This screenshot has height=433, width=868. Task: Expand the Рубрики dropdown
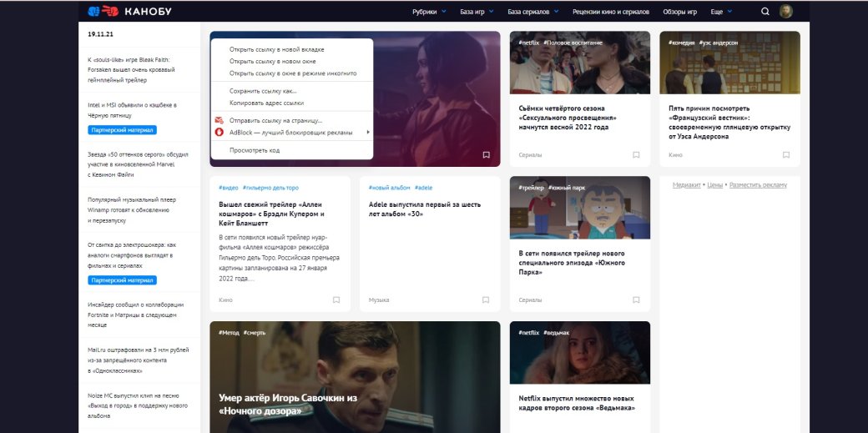pos(429,12)
